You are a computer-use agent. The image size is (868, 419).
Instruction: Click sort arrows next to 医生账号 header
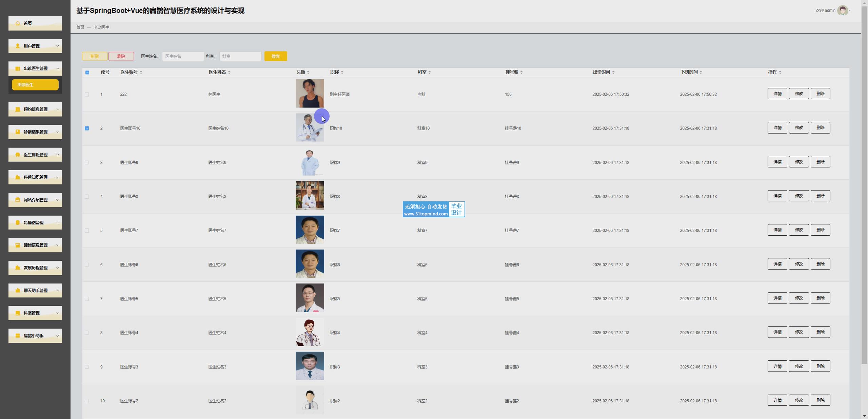click(141, 72)
